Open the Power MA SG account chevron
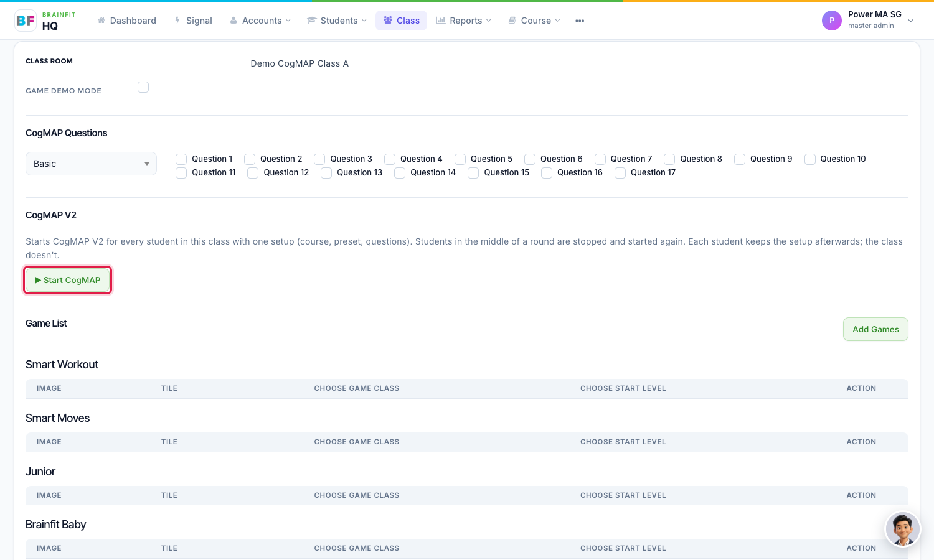This screenshot has width=934, height=560. click(911, 21)
